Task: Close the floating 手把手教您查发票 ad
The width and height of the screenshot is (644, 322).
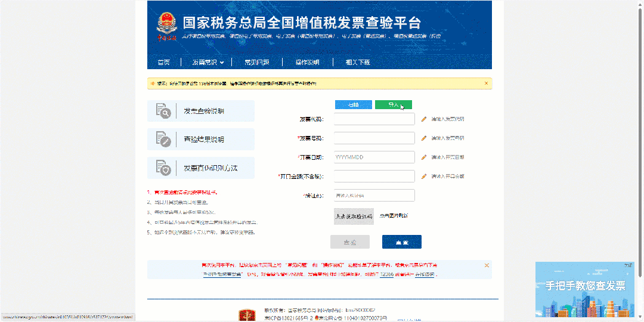Action: pyautogui.click(x=628, y=265)
